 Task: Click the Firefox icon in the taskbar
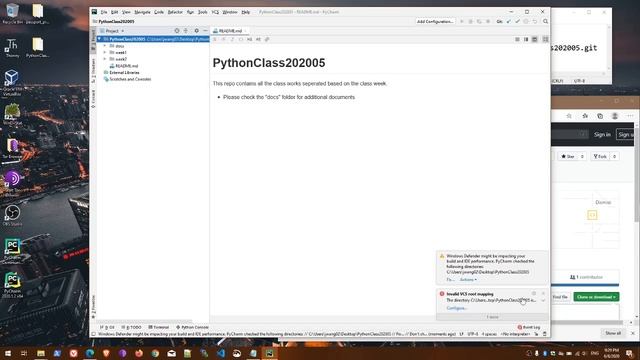point(139,353)
